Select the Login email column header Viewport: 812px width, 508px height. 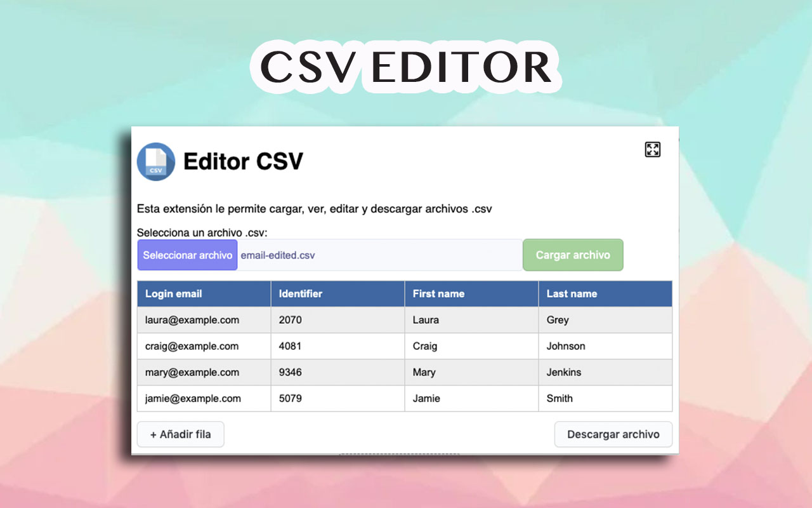coord(204,293)
